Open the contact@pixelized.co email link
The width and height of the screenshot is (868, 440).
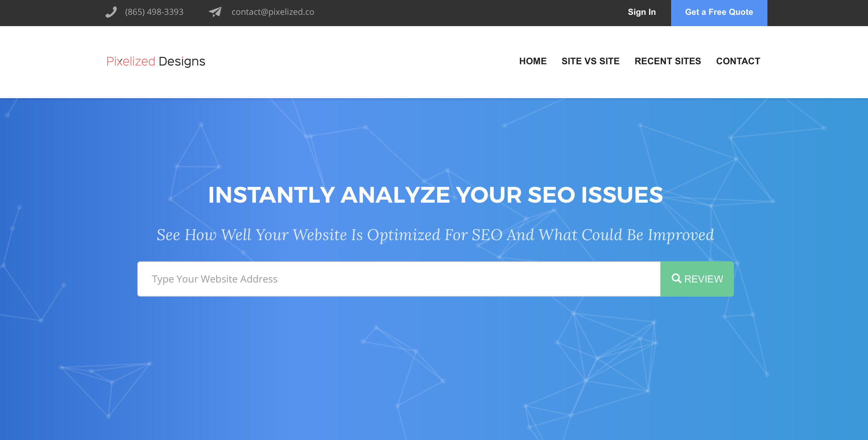(273, 12)
